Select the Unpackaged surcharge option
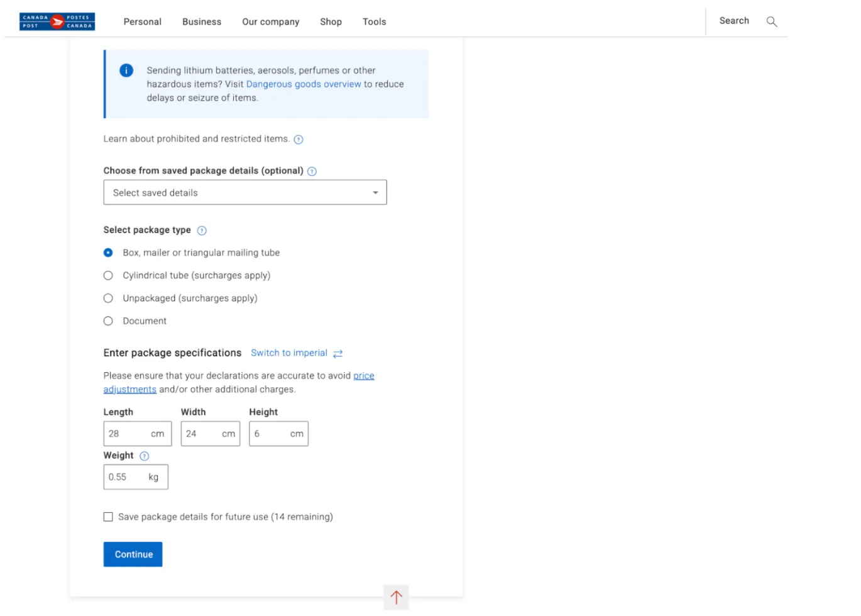Viewport: 861px width, 616px height. 108,298
